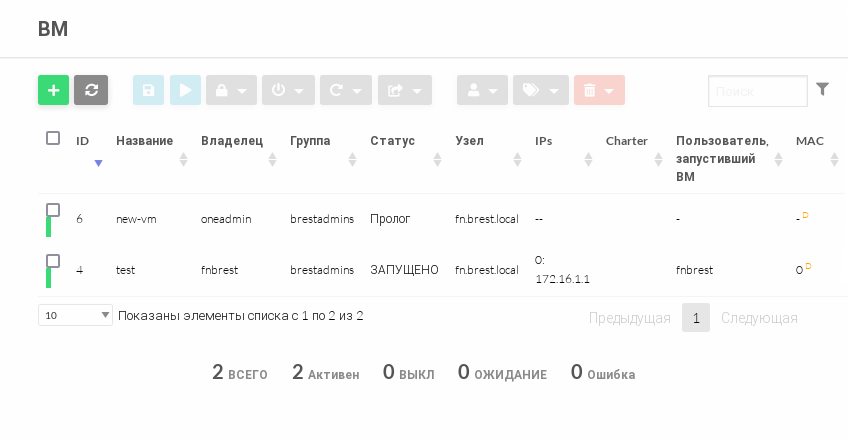Open the search filter funnel icon
This screenshot has width=848, height=440.
822,89
